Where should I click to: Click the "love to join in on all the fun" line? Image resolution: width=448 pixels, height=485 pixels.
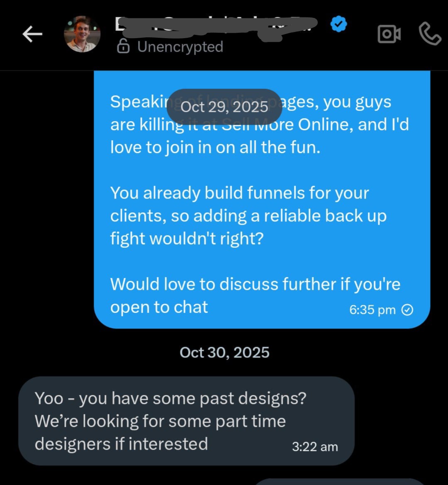pyautogui.click(x=215, y=148)
